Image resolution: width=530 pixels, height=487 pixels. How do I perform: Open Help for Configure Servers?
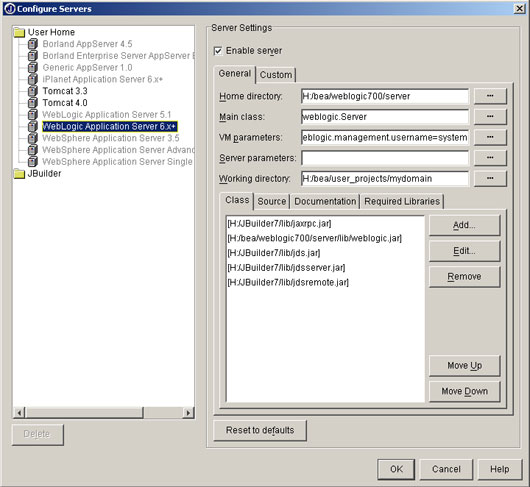click(x=500, y=469)
